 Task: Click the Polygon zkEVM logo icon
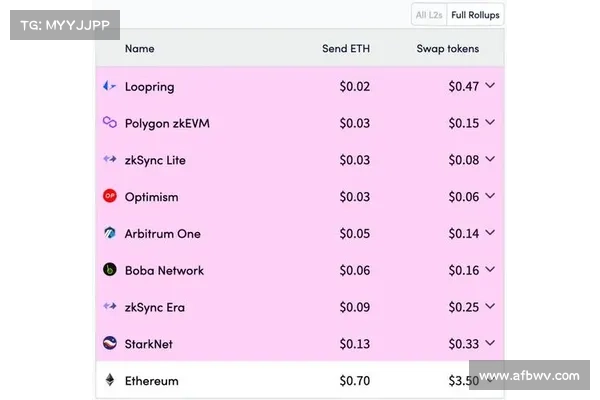pyautogui.click(x=109, y=123)
